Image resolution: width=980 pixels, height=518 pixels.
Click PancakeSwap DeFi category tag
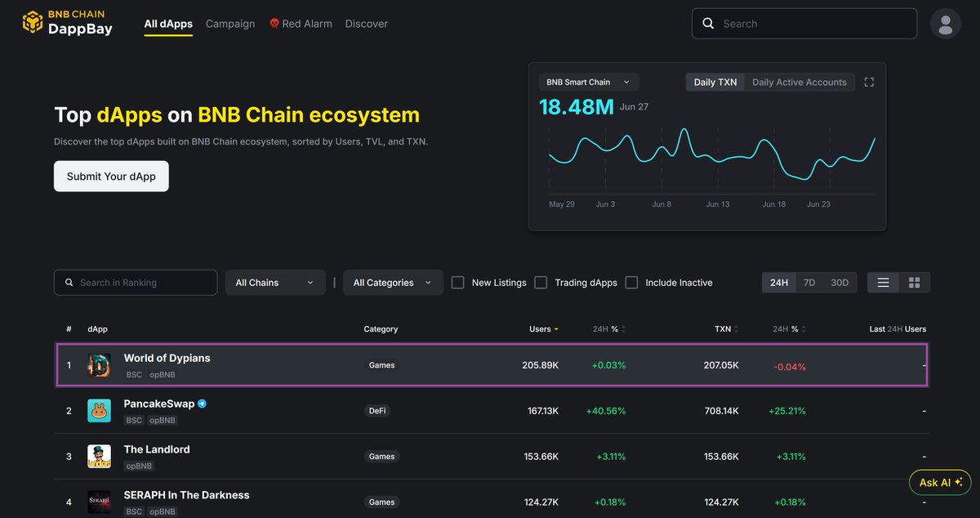(x=377, y=411)
